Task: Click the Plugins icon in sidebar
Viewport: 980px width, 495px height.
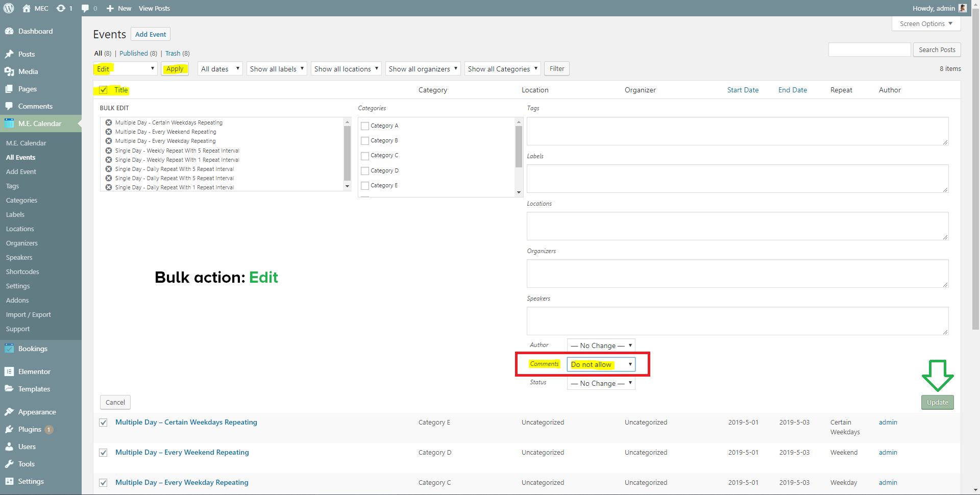Action: click(9, 429)
